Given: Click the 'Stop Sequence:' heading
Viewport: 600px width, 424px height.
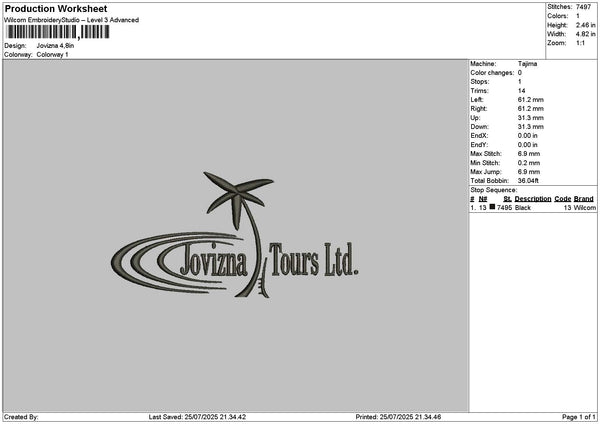Looking at the screenshot, I should tap(494, 190).
